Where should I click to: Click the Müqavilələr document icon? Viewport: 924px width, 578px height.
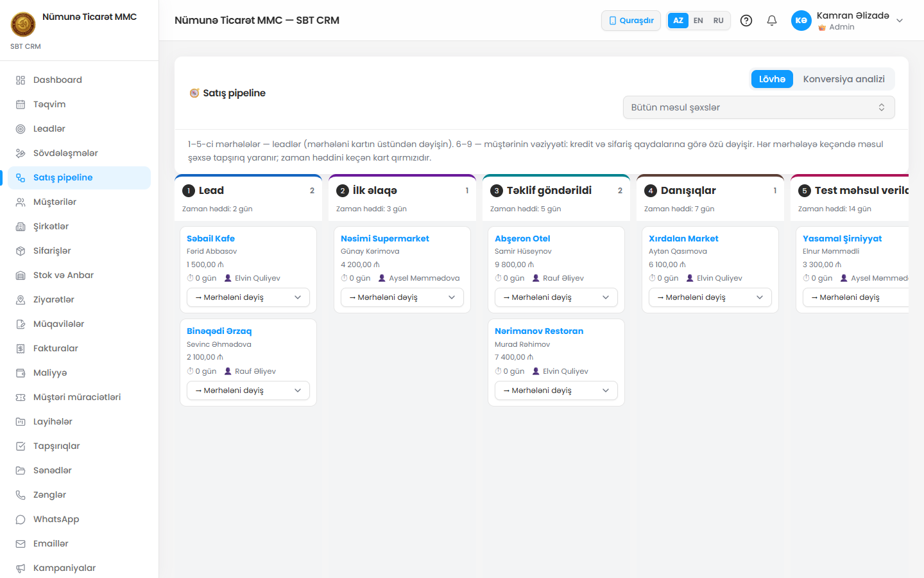[21, 324]
